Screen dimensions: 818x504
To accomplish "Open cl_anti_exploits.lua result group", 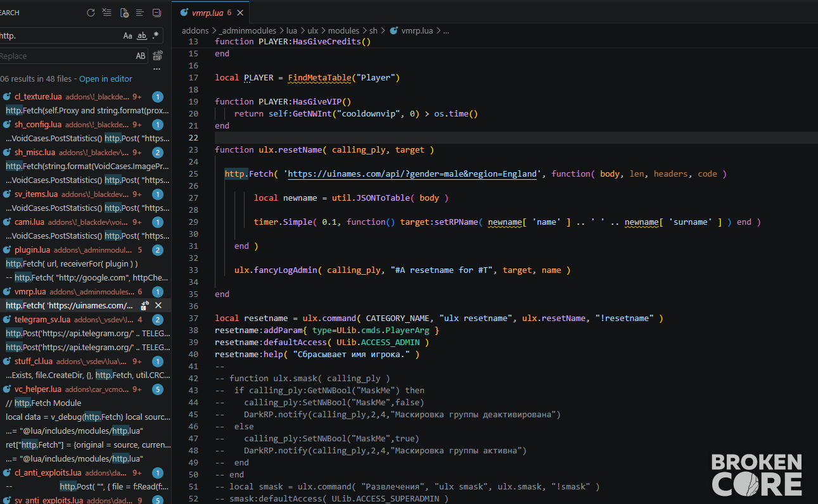I will click(x=86, y=473).
